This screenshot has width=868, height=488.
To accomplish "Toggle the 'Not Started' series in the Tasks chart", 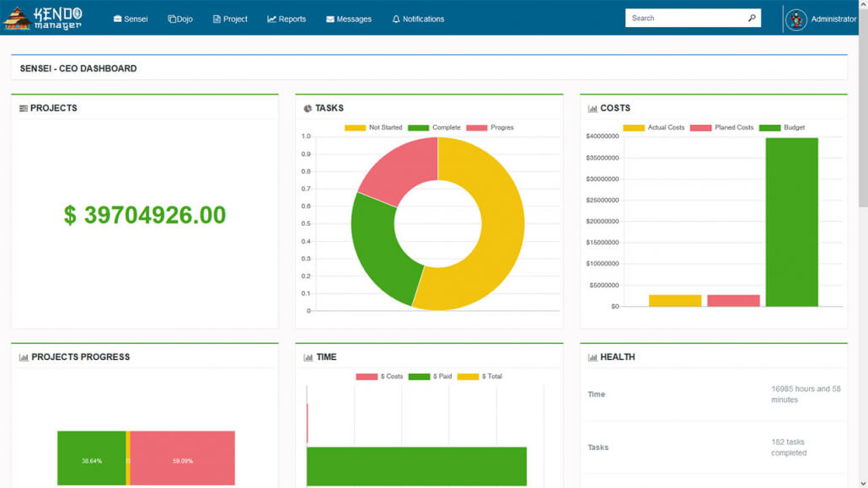I will 372,127.
